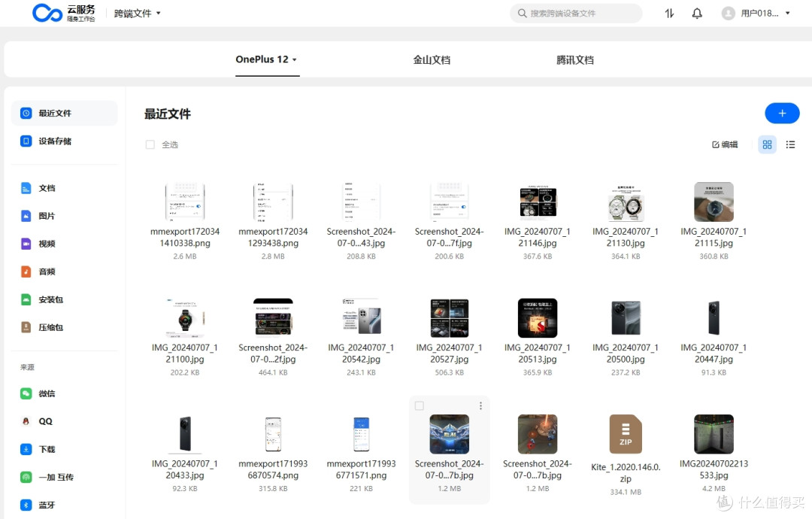Select the Pictures category icon
The height and width of the screenshot is (519, 812).
26,216
